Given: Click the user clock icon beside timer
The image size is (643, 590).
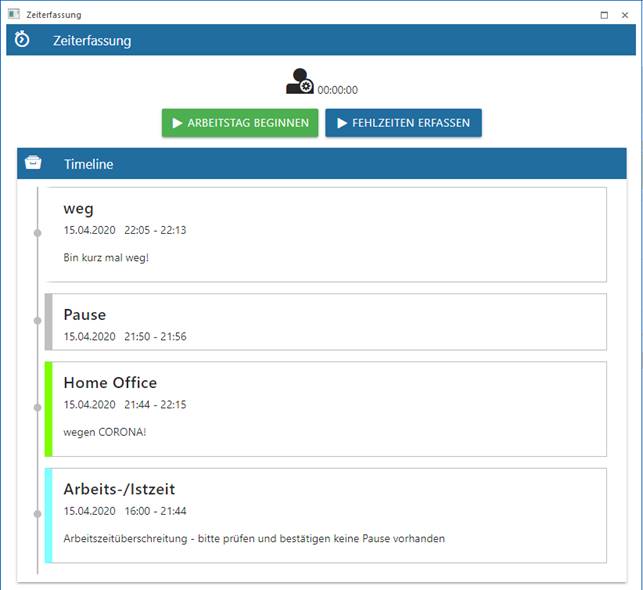Looking at the screenshot, I should tap(299, 82).
